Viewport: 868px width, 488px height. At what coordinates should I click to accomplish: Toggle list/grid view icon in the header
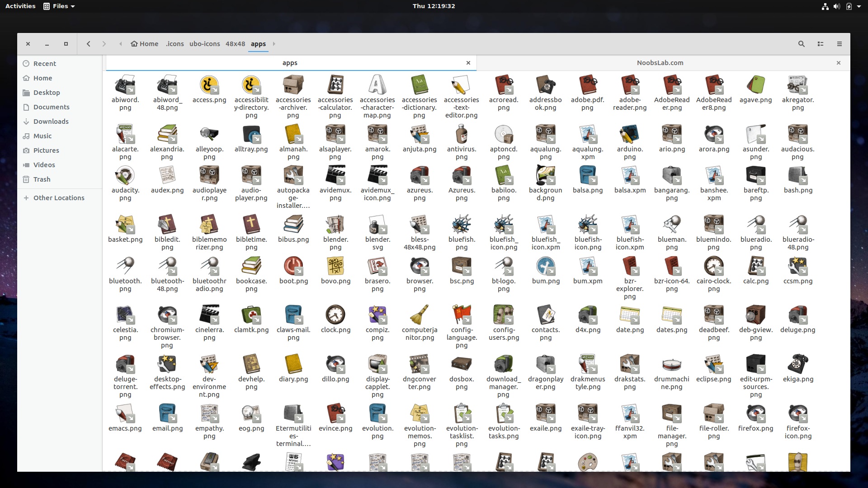pos(820,44)
